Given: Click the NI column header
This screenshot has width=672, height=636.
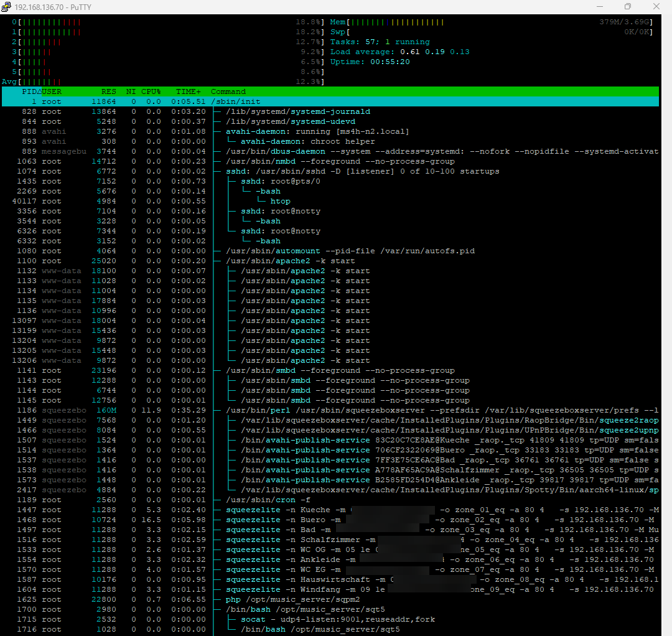Looking at the screenshot, I should point(131,91).
